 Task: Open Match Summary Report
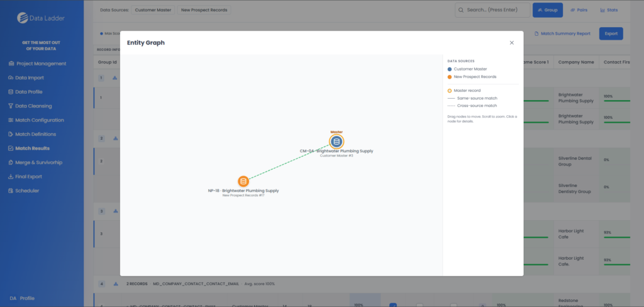click(562, 34)
